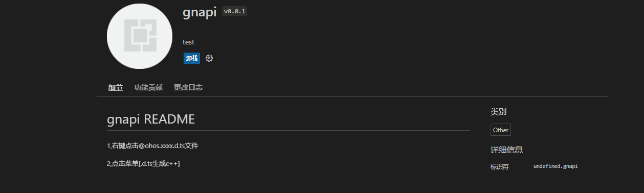
Task: Switch to the 细节 tab
Action: (116, 87)
